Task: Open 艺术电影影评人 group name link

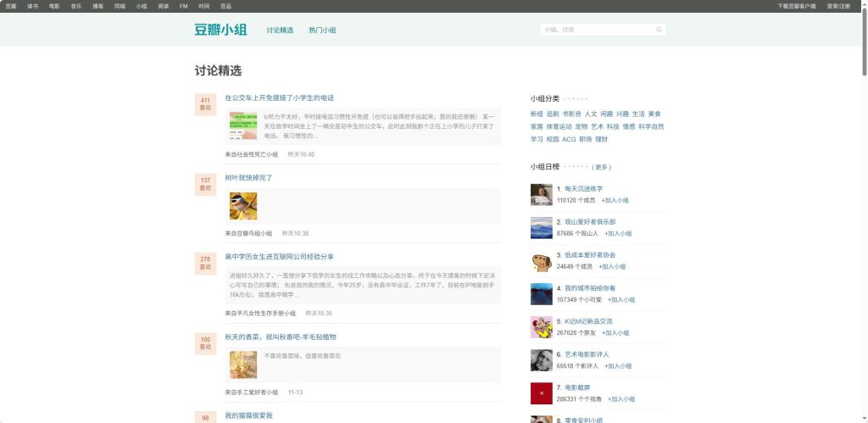Action: [x=587, y=354]
